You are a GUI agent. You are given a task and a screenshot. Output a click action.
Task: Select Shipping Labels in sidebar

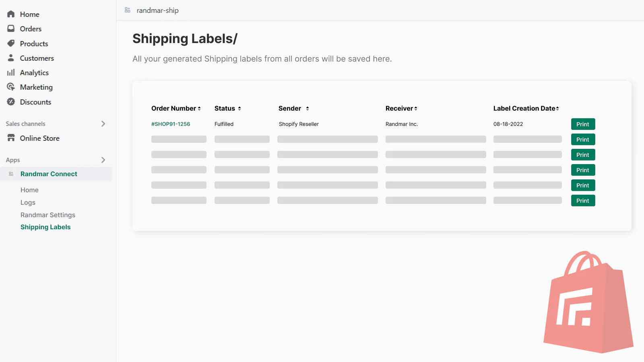(45, 227)
